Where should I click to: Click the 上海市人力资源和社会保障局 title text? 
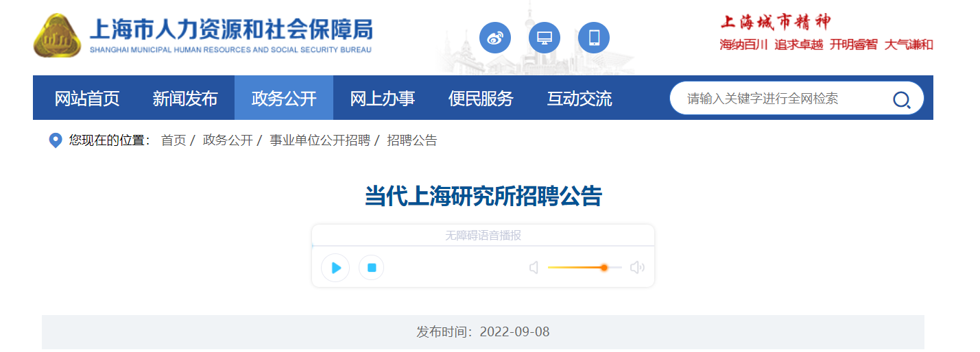[231, 30]
